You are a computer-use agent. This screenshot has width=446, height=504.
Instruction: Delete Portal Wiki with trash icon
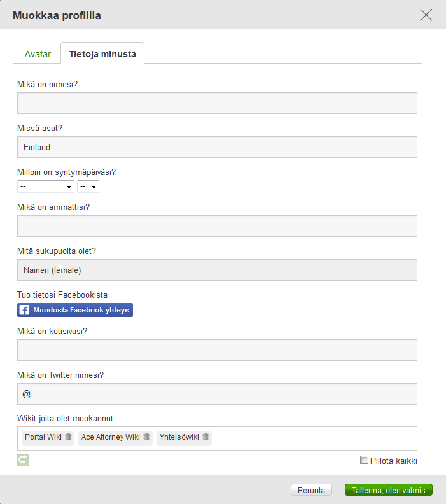click(68, 437)
